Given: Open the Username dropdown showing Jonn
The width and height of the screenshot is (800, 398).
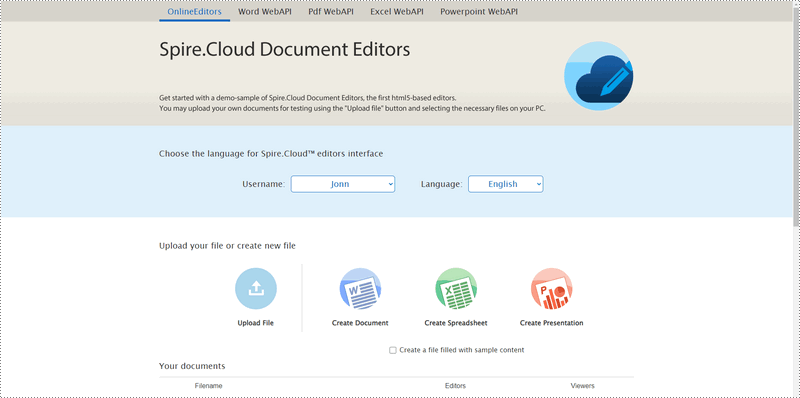Looking at the screenshot, I should 343,184.
